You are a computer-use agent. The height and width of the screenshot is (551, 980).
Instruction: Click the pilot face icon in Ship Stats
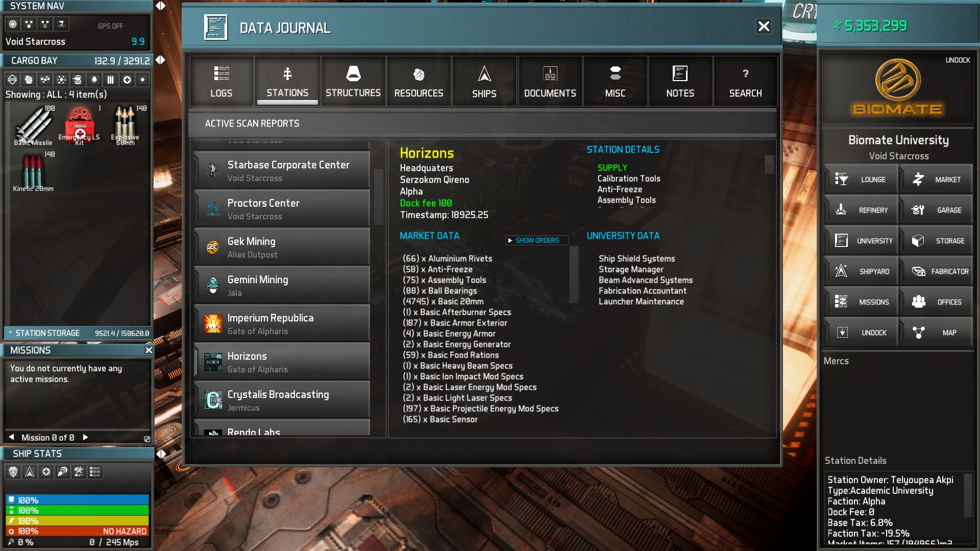(13, 472)
